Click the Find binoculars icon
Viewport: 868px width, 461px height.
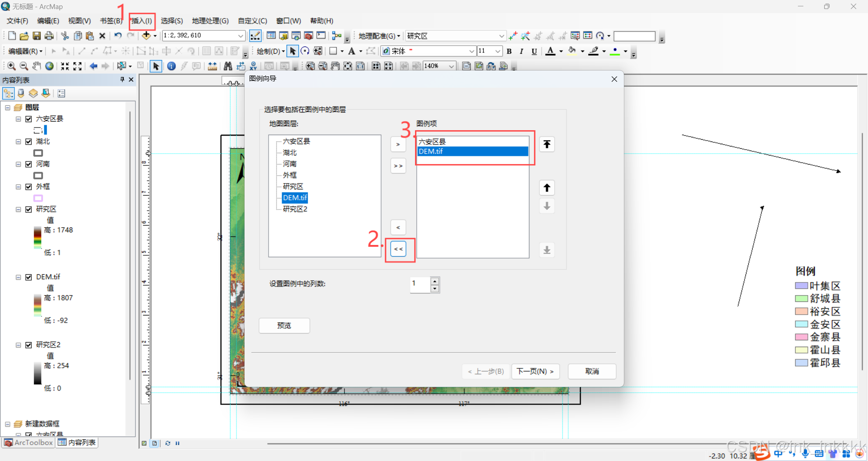[x=228, y=66]
